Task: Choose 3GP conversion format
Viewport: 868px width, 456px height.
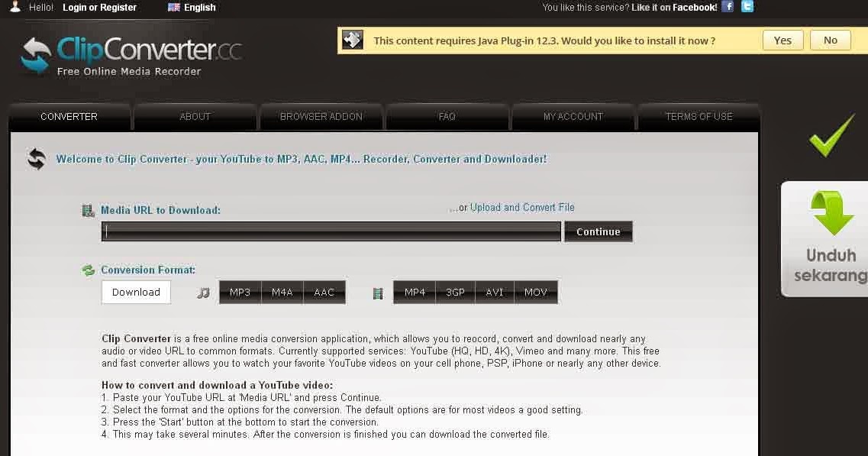Action: [455, 293]
